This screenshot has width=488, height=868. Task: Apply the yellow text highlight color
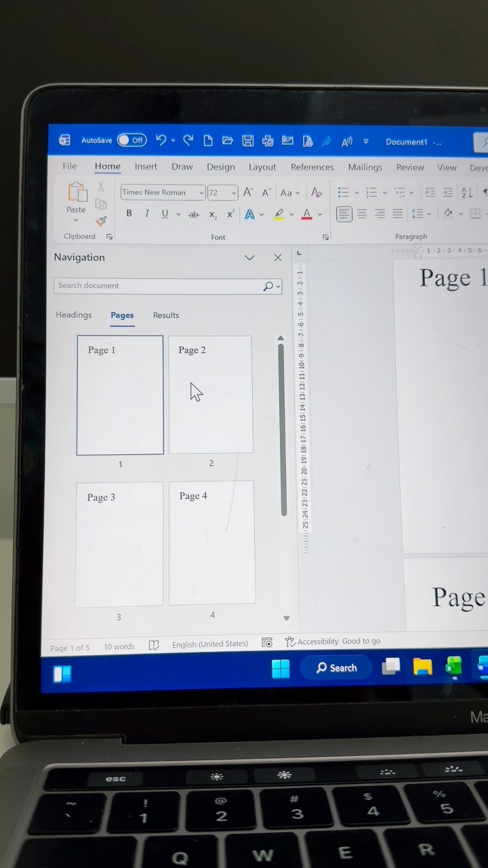[279, 214]
